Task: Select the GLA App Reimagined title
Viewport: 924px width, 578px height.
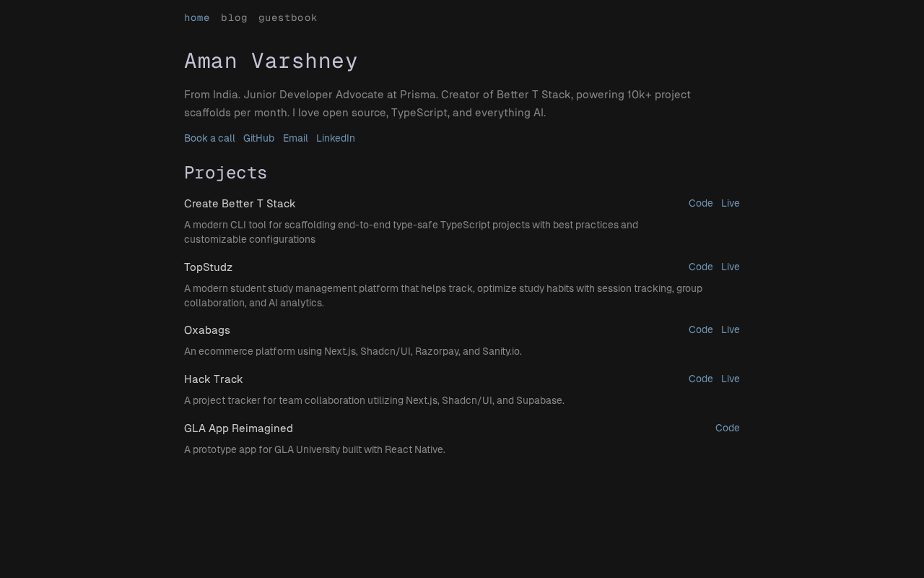Action: tap(238, 428)
